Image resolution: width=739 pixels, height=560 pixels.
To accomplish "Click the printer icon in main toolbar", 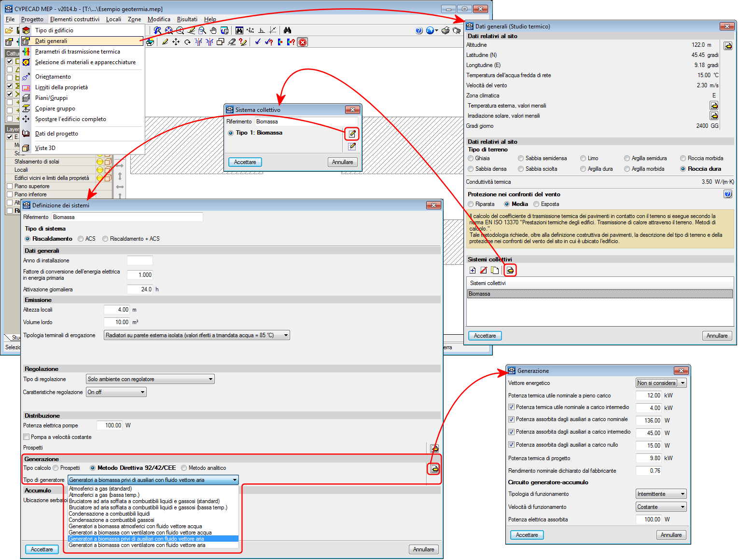I will (x=446, y=30).
